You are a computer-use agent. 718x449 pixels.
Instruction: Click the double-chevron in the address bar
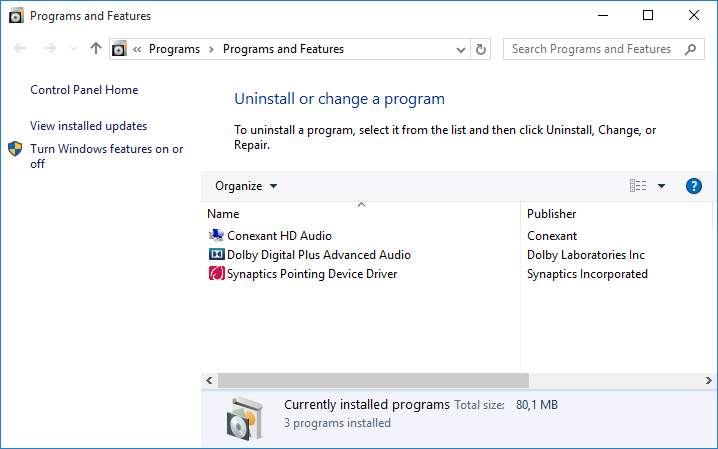coord(137,49)
